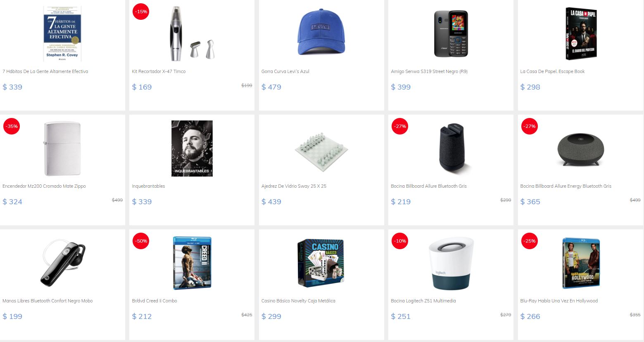Open Bocina Billboard Allure Energy Bluetooth Gris title
644x342 pixels.
click(x=566, y=186)
